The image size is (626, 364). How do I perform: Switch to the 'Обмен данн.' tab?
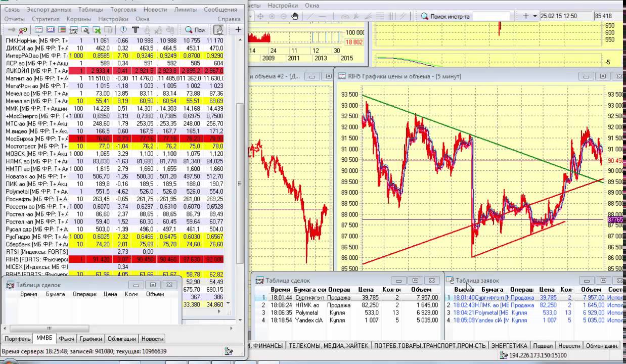(x=602, y=346)
